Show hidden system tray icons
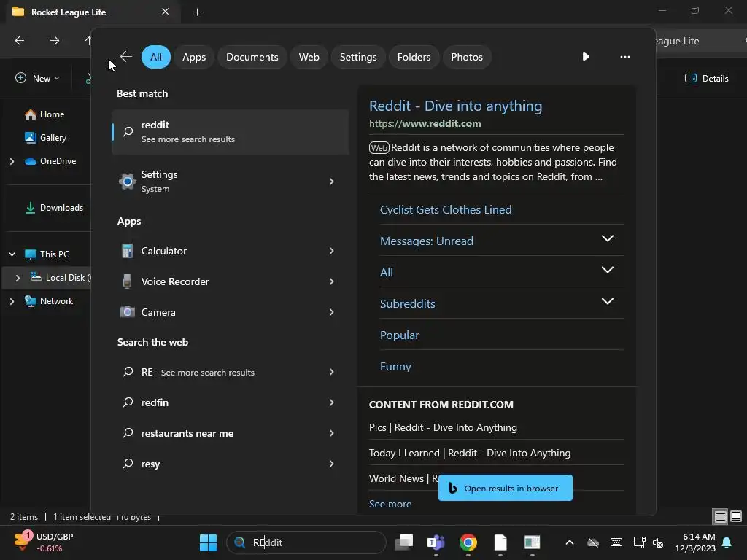The image size is (747, 560). [x=569, y=542]
